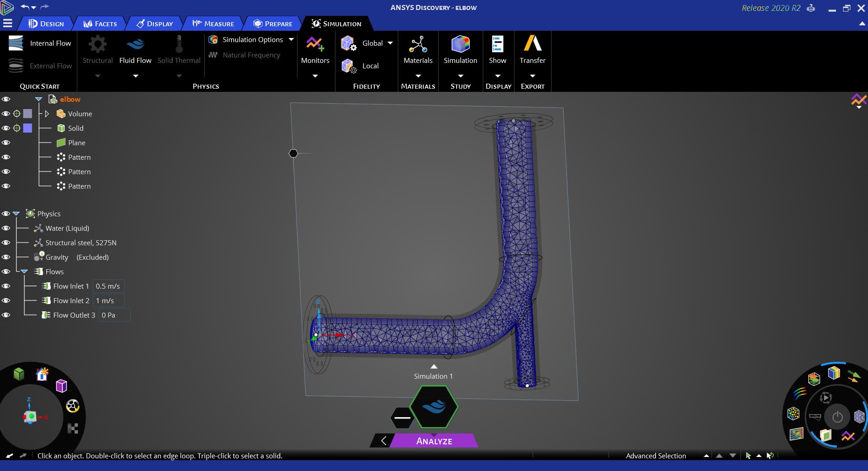Click the monitors chart icon at the viewport top right
Screen dimensions: 868x471
pyautogui.click(x=859, y=100)
